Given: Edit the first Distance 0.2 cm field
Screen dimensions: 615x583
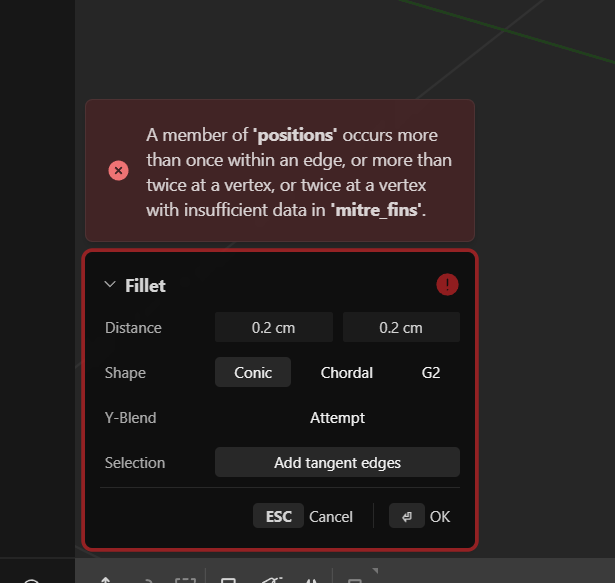Looking at the screenshot, I should tap(274, 327).
